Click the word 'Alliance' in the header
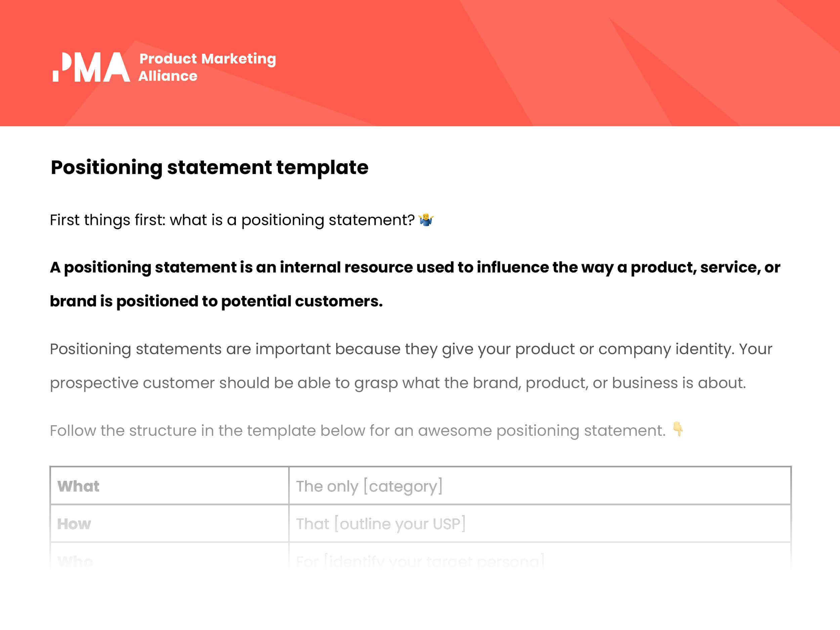 click(168, 76)
